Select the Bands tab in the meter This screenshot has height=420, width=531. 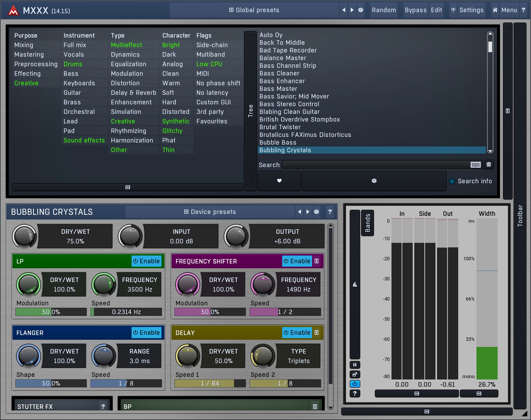(x=367, y=223)
